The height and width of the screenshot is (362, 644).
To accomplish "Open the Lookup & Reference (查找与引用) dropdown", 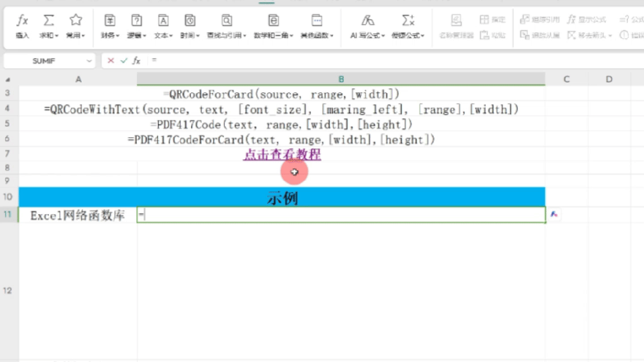I will 226,26.
